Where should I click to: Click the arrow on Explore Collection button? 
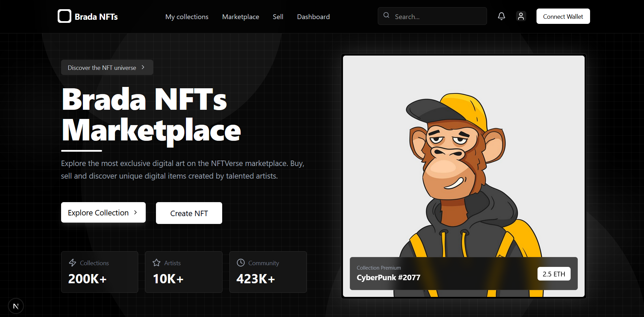pos(135,212)
